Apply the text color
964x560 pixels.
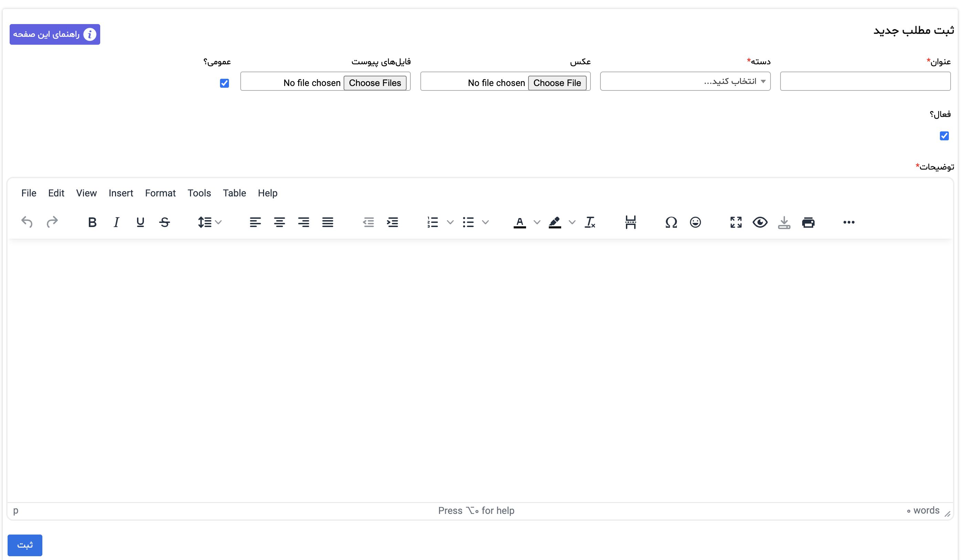[x=520, y=222]
